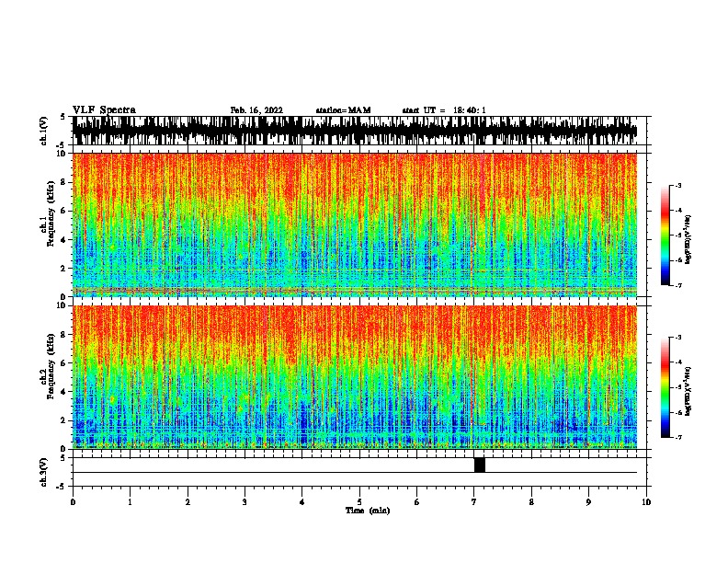Click the ch.1 colorbar log(PSD) units label
This screenshot has width=728, height=563.
(688, 239)
